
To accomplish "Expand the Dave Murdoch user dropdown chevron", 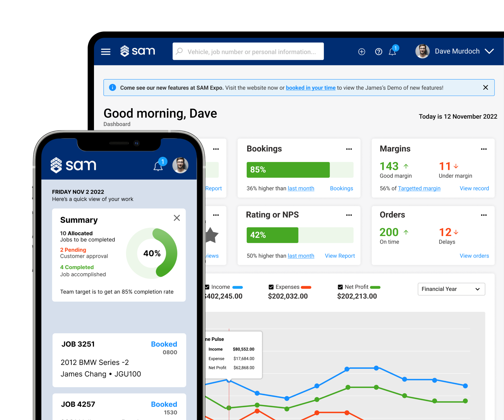I will point(489,51).
